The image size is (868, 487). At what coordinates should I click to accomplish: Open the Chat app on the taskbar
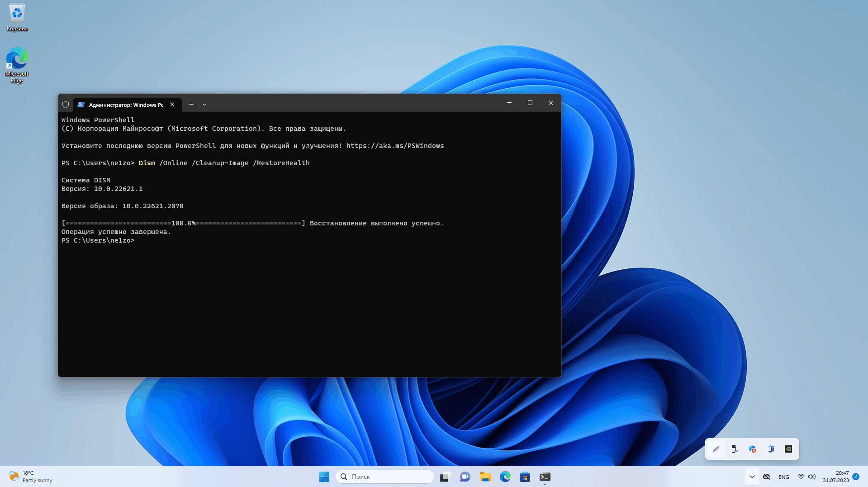coord(465,477)
